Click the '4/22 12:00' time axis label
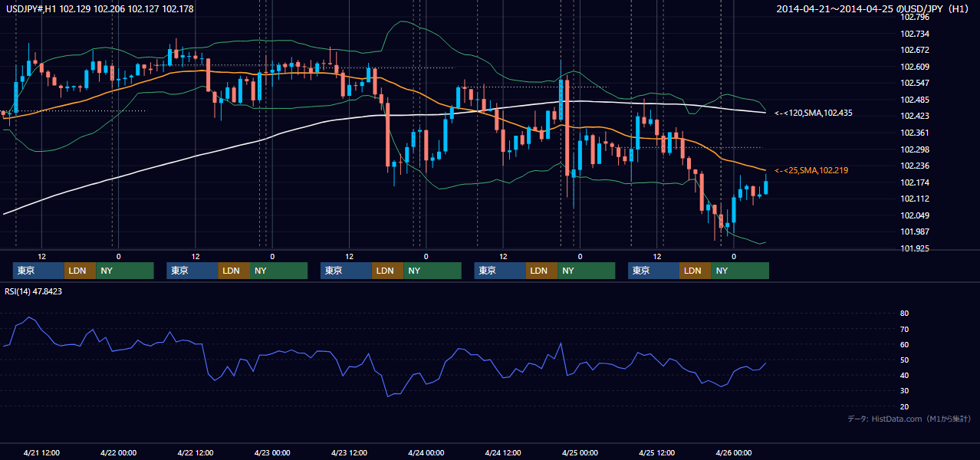Screen dimensions: 980x460 (x=196, y=452)
